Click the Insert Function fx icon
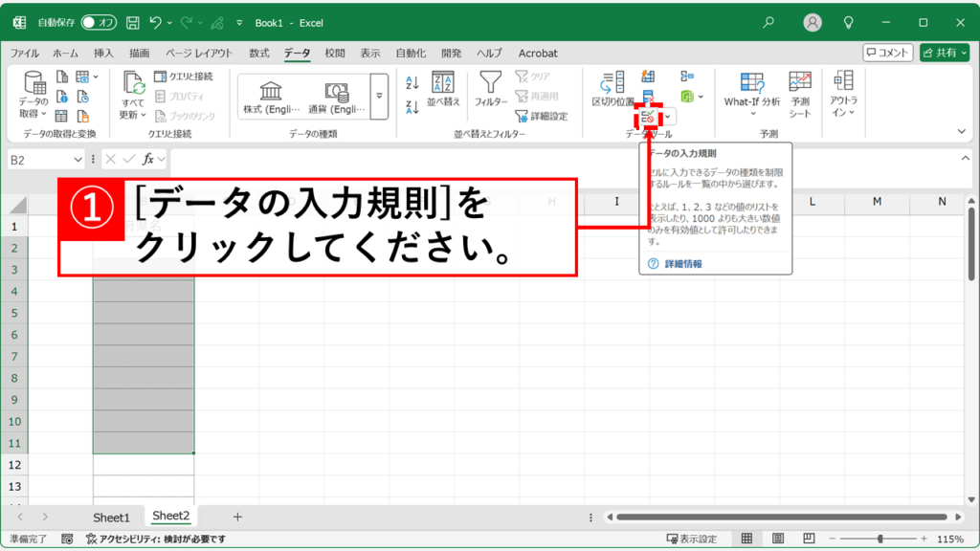 tap(148, 160)
